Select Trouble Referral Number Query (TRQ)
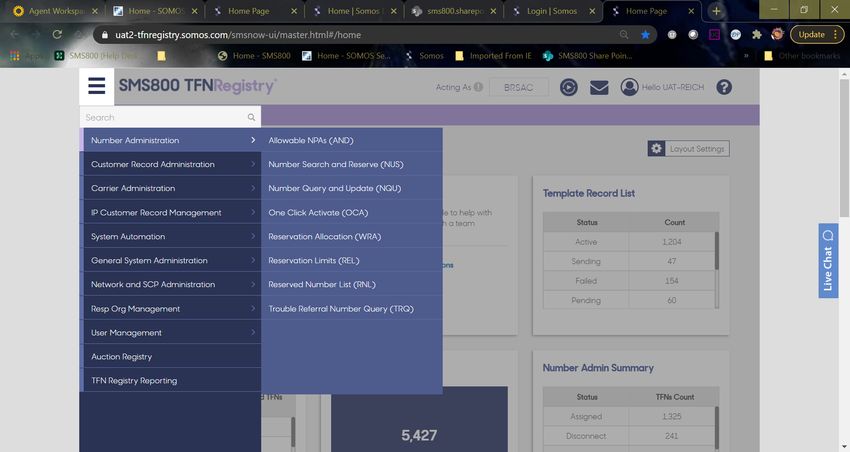Image resolution: width=850 pixels, height=452 pixels. tap(340, 308)
